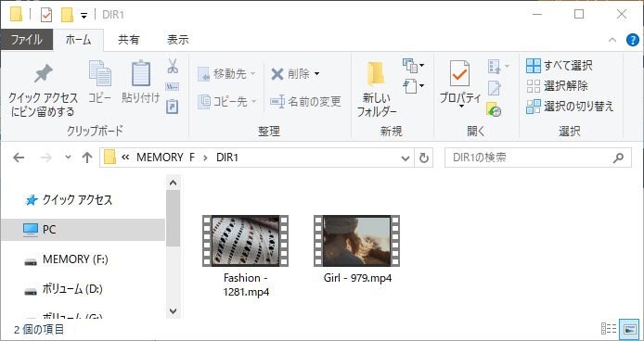Viewport: 644px width, 341px height.
Task: Go back with the left arrow
Action: (x=19, y=158)
